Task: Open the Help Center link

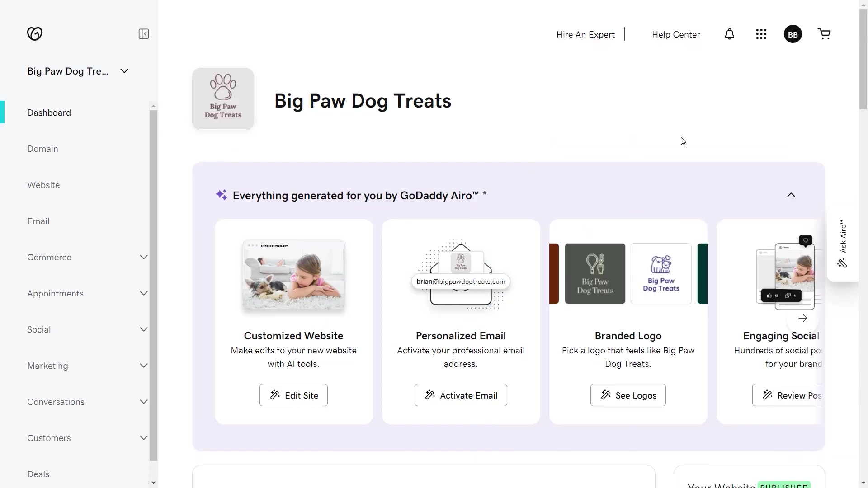Action: pyautogui.click(x=676, y=34)
